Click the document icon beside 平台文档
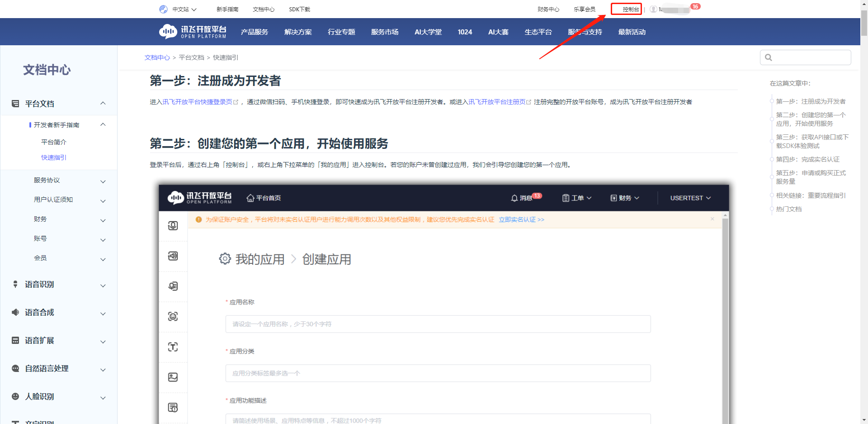 15,103
